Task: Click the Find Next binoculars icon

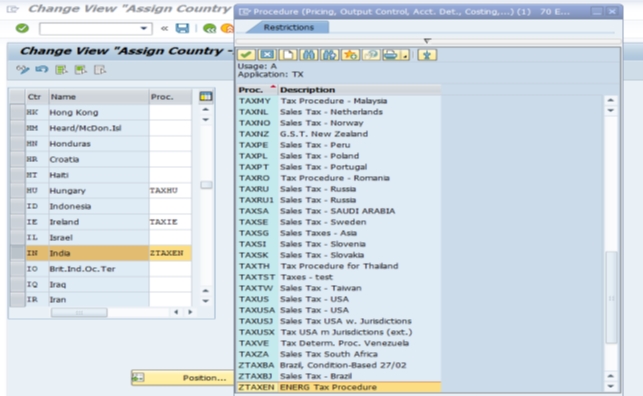Action: 330,55
